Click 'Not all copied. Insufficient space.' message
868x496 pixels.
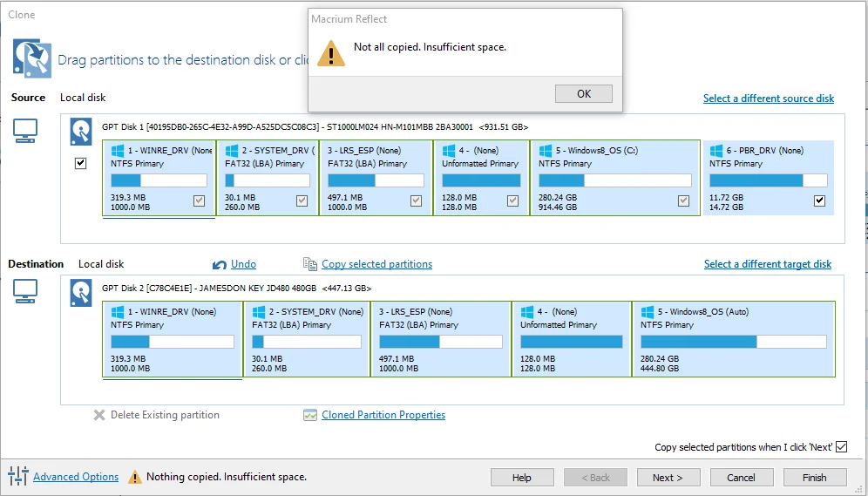coord(431,47)
